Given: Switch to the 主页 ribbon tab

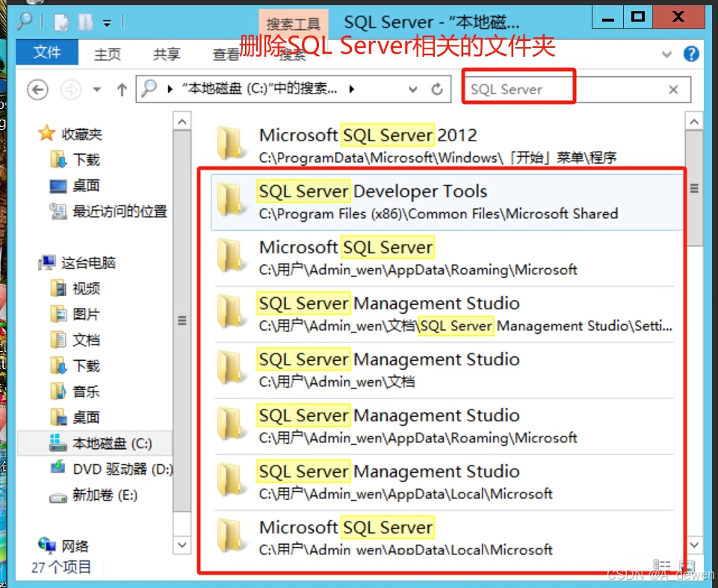Looking at the screenshot, I should tap(107, 55).
